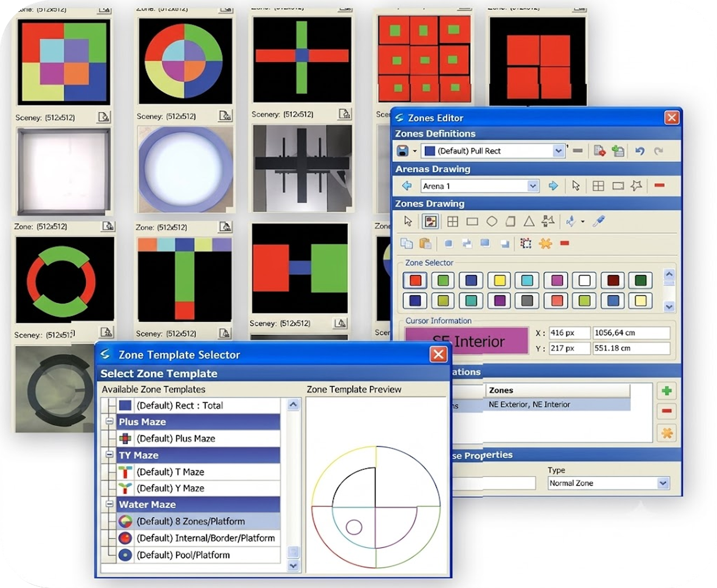Image resolution: width=717 pixels, height=588 pixels.
Task: Pick the cyan zone color swatch
Action: click(x=527, y=280)
